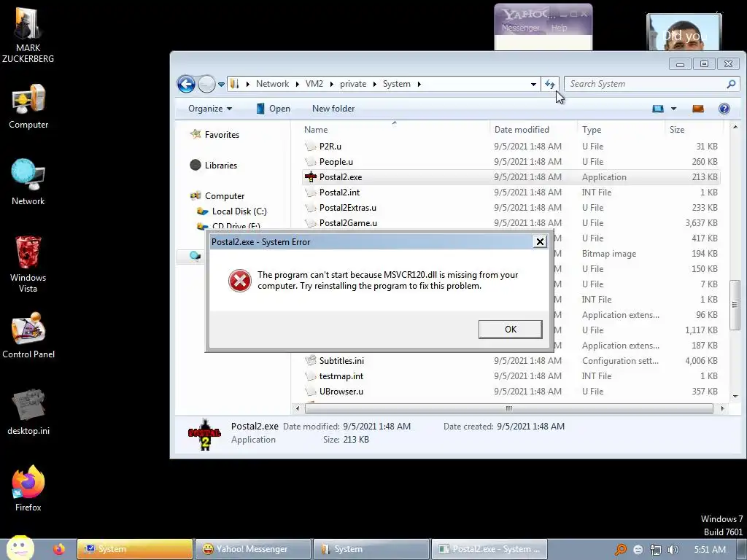Open the view options dropdown arrow
Viewport: 747px width, 560px height.
tap(673, 109)
